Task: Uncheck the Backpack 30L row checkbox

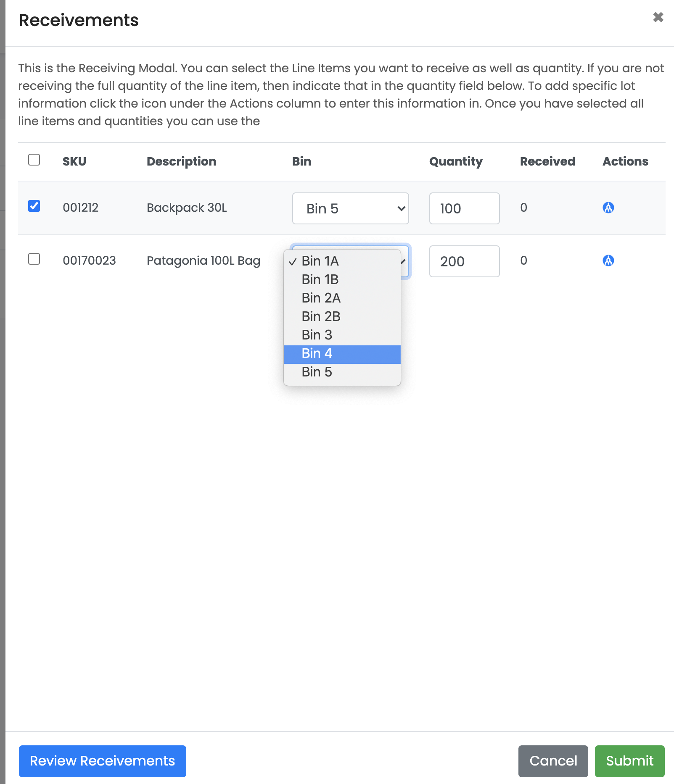Action: pyautogui.click(x=34, y=206)
